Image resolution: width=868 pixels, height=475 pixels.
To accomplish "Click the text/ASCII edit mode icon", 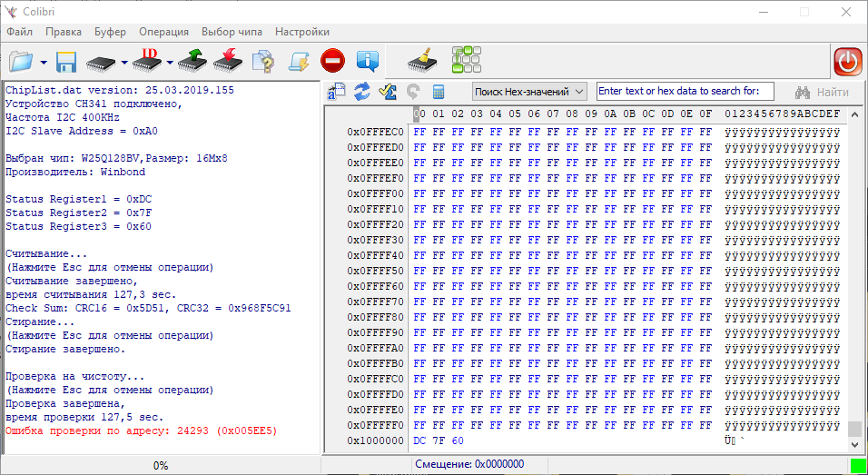I will point(336,92).
